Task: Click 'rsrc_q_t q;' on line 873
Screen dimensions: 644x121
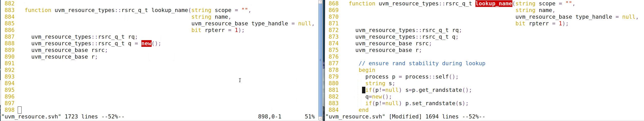Action: (440, 37)
